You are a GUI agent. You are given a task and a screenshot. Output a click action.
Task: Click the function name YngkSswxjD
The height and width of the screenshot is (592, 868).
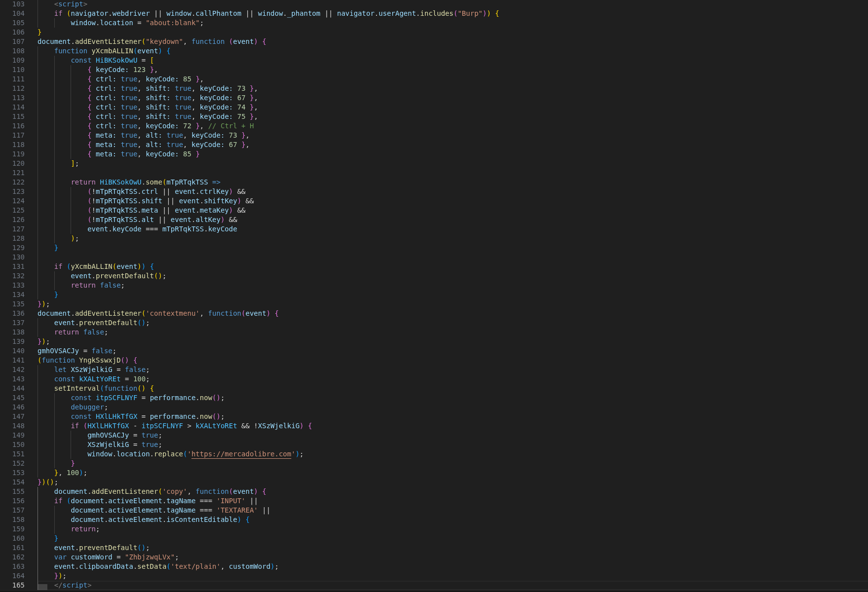(x=100, y=360)
